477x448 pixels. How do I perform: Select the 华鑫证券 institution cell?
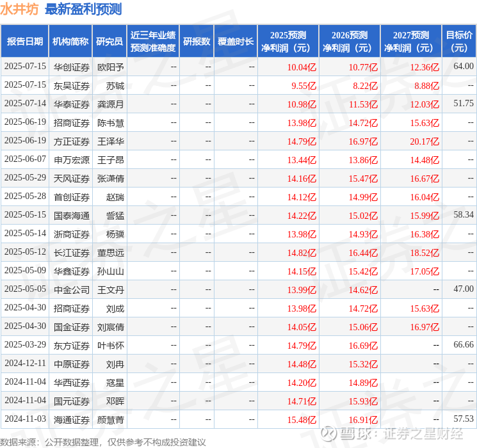click(72, 271)
